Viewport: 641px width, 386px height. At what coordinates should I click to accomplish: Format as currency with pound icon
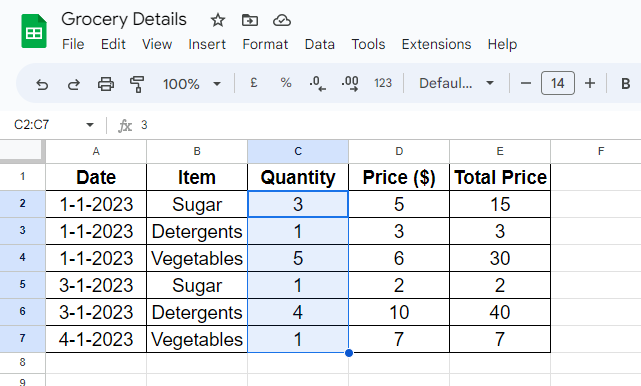coord(253,83)
